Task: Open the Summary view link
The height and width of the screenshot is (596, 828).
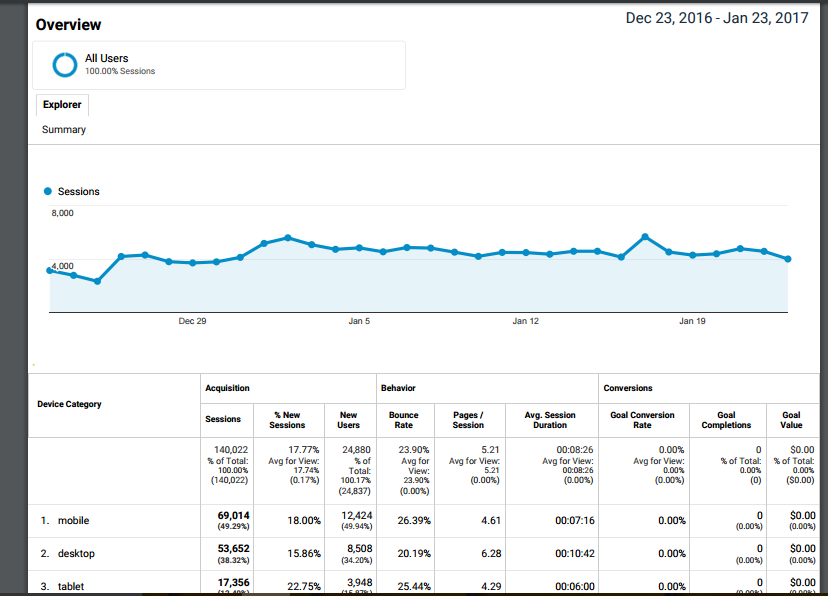Action: 64,130
